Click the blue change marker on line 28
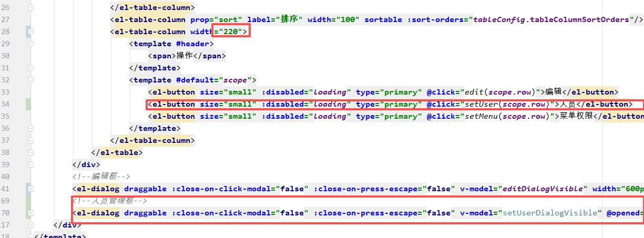The width and height of the screenshot is (644, 238). (x=27, y=32)
